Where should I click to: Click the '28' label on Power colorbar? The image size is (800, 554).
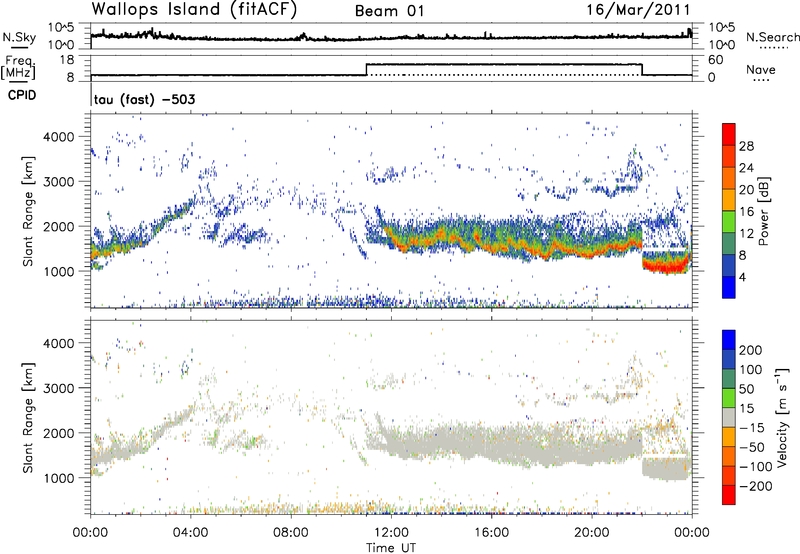click(746, 146)
